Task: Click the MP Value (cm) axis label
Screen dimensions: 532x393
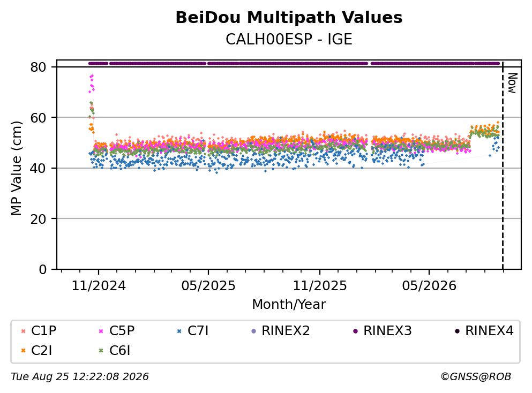Action: [16, 168]
